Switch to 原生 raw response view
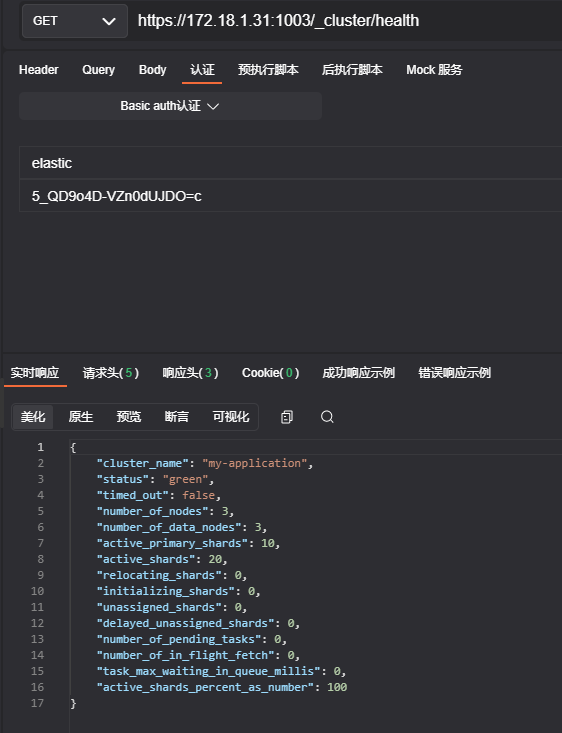Viewport: 562px width, 733px height. 81,417
